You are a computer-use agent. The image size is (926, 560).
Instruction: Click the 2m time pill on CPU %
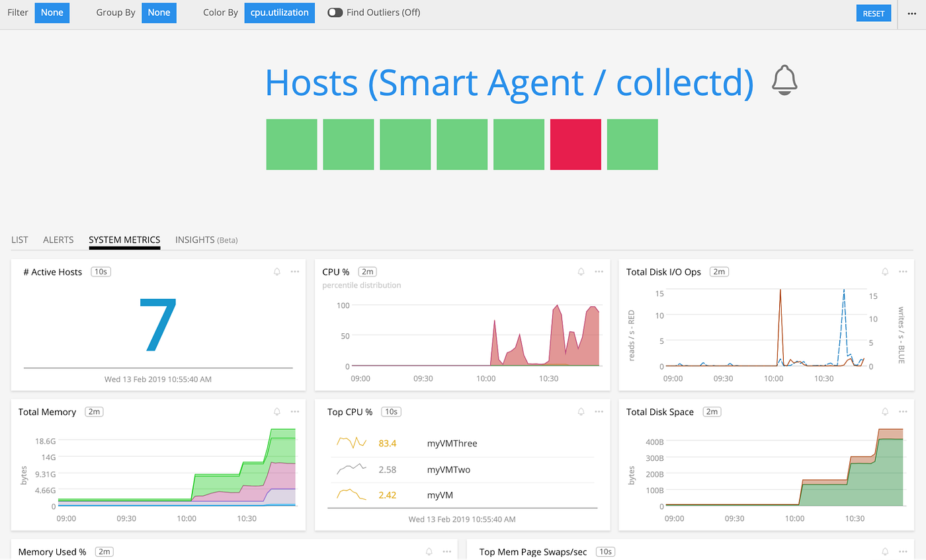pyautogui.click(x=368, y=271)
